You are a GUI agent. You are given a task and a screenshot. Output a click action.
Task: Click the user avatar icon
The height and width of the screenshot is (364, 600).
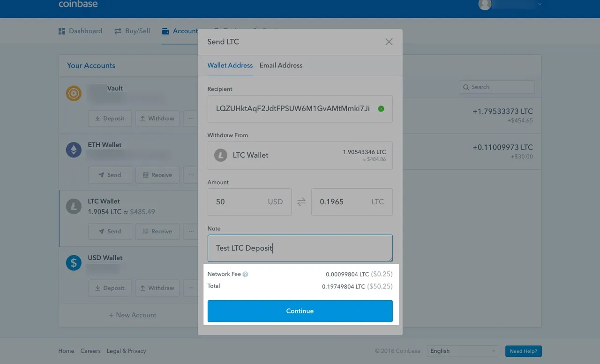(485, 4)
